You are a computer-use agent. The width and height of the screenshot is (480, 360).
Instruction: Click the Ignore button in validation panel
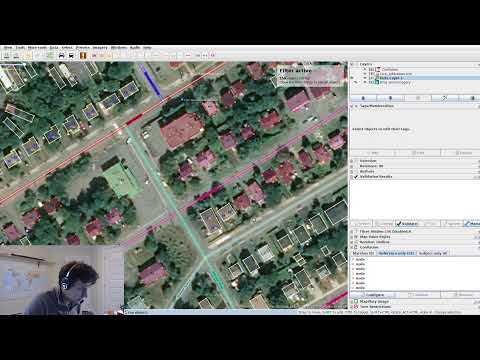[x=452, y=224]
